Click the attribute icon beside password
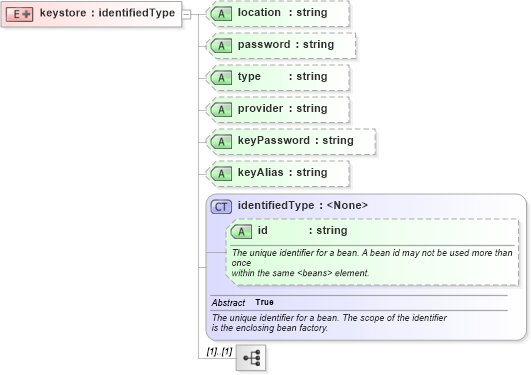The width and height of the screenshot is (531, 375). click(x=221, y=45)
